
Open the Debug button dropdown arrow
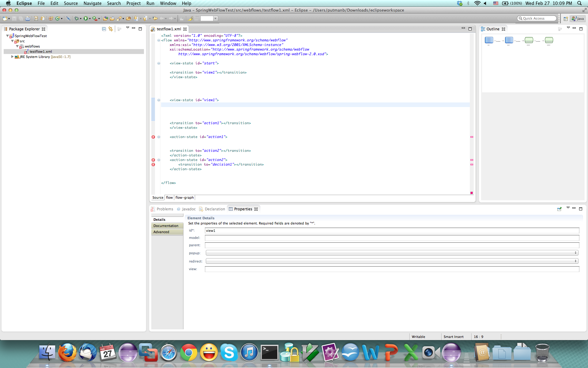pyautogui.click(x=81, y=19)
